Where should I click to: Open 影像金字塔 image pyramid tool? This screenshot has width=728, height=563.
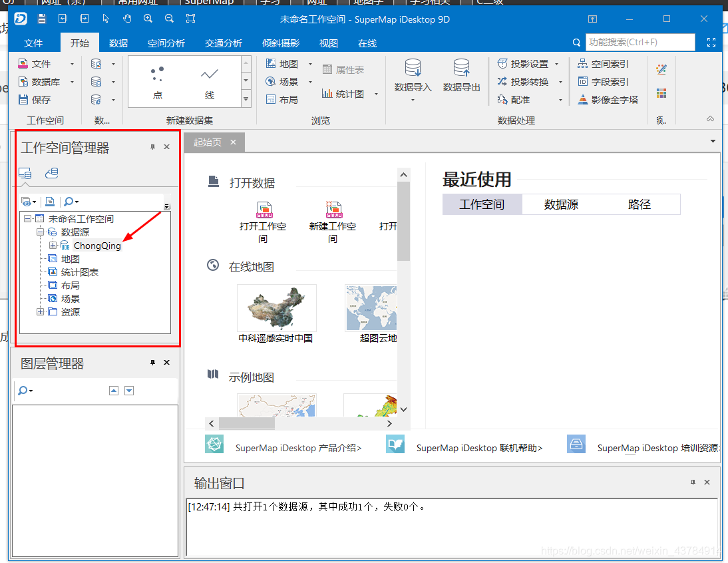click(608, 99)
